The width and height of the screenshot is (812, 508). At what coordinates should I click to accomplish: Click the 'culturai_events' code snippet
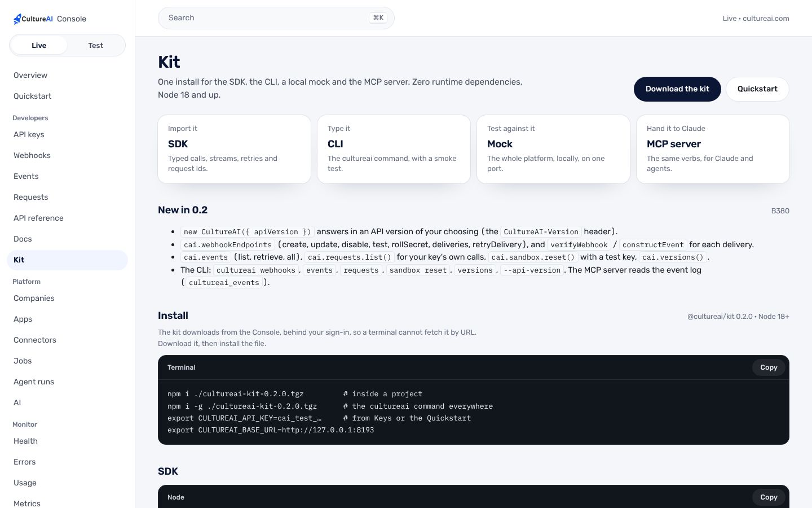(x=224, y=283)
